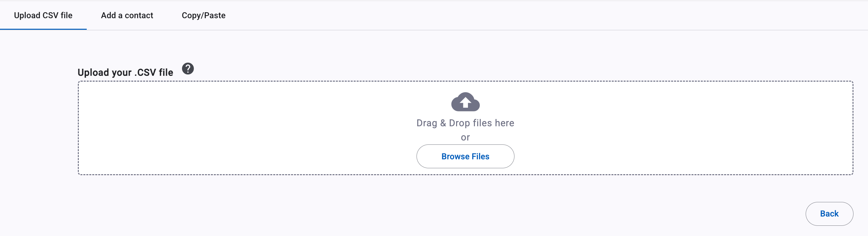Click the word 'Browse' in the file picker button

click(455, 156)
